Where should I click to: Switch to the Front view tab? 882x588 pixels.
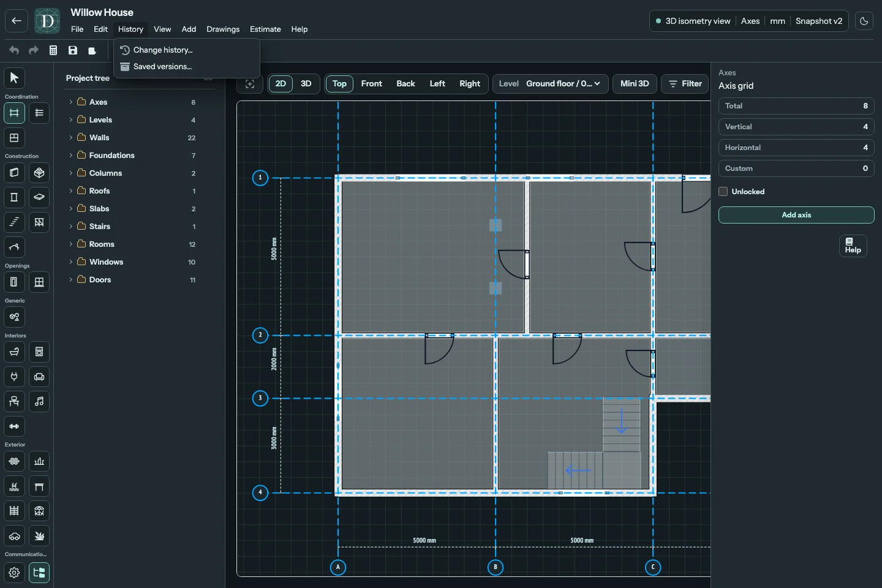click(x=371, y=84)
